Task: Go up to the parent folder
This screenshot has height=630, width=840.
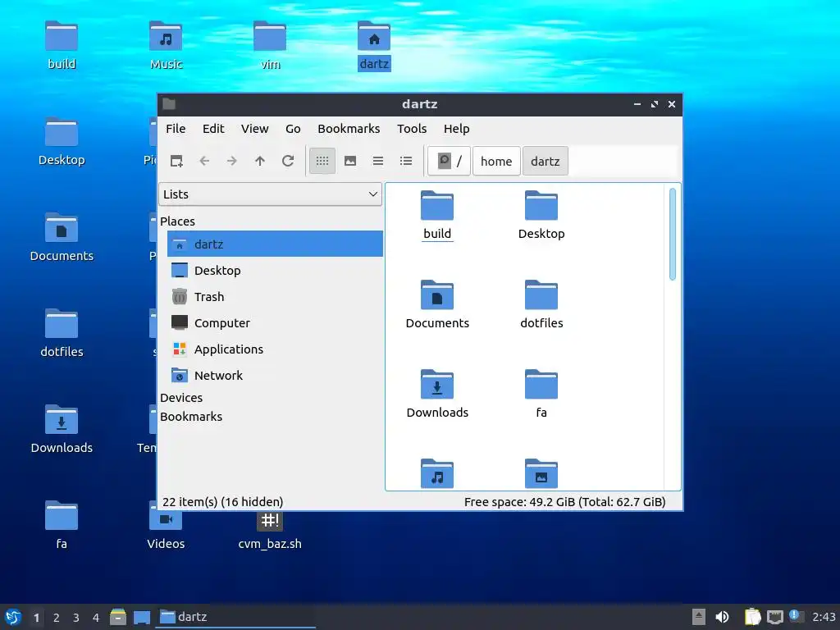Action: 260,161
